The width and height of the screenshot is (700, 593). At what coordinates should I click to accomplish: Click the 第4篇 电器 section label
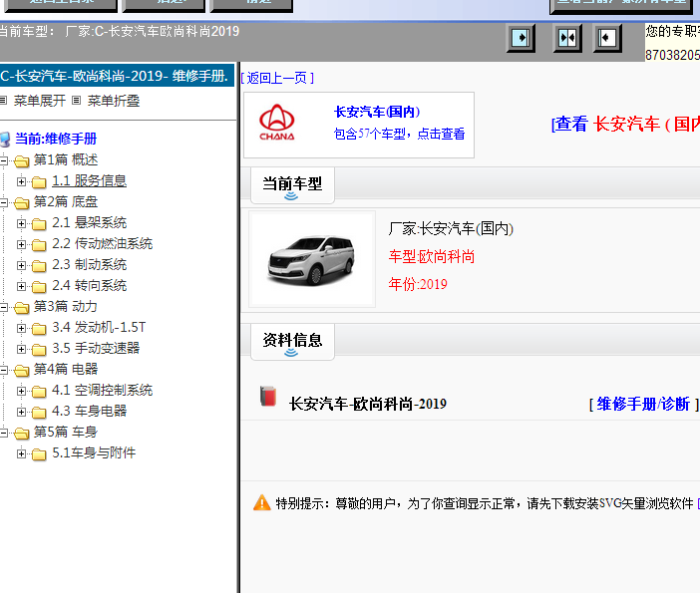pyautogui.click(x=66, y=369)
